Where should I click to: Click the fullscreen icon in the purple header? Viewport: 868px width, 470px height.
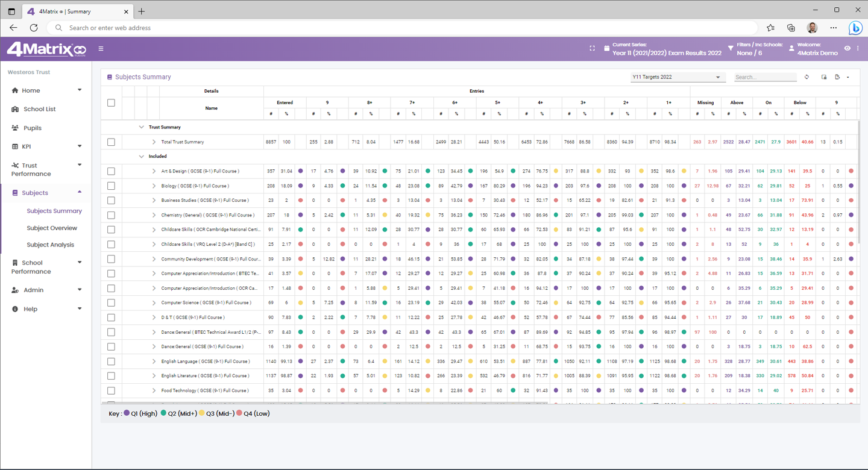click(592, 49)
